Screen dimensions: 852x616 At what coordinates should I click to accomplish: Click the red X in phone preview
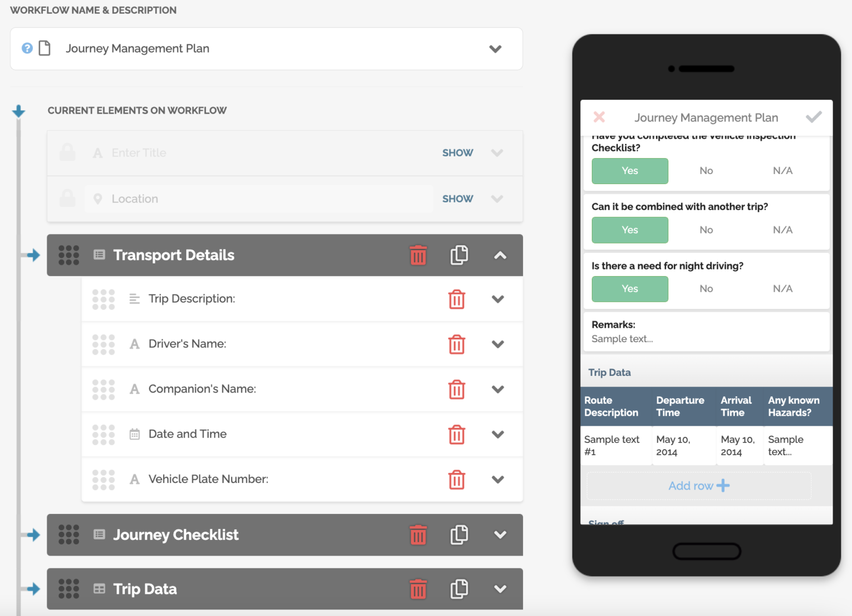[599, 117]
